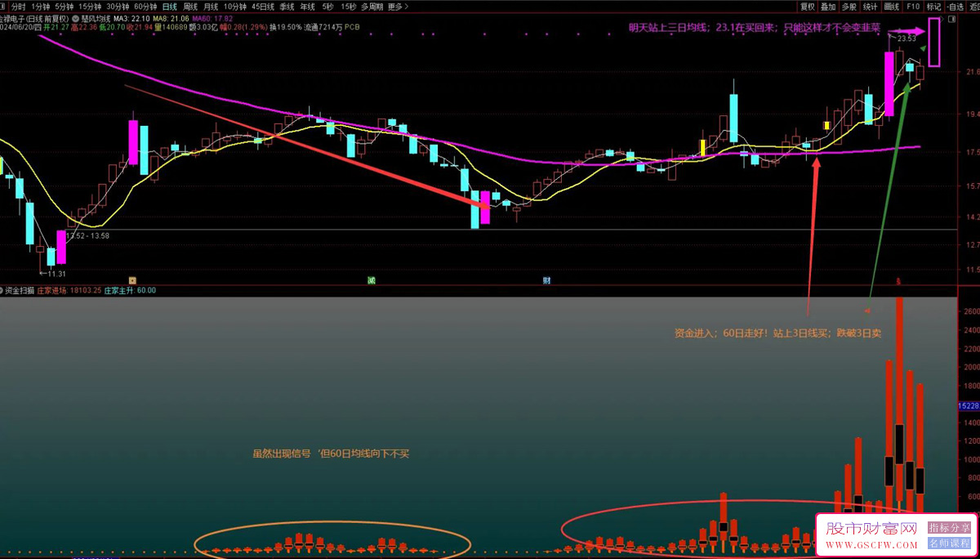
Task: Select the 15分钟 period tab
Action: [x=90, y=7]
